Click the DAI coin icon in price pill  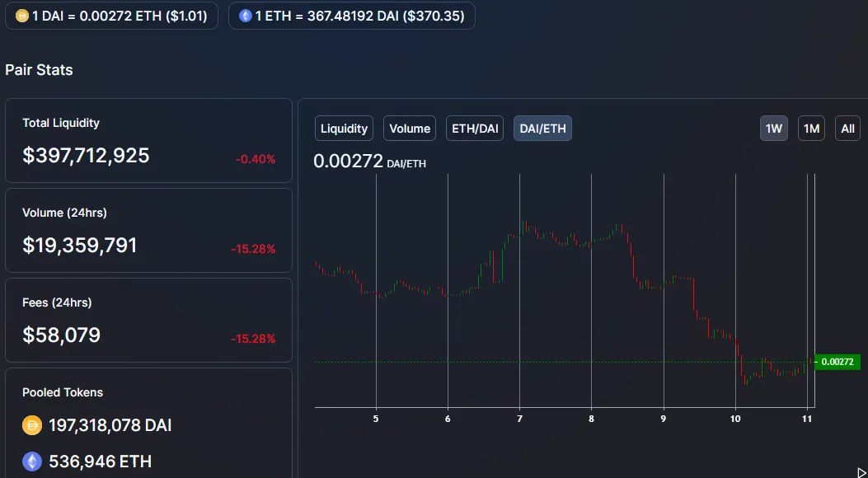pyautogui.click(x=22, y=16)
